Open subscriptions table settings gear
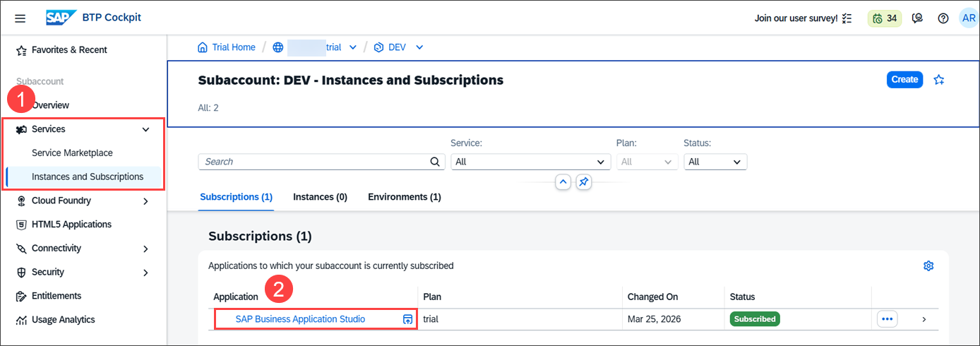 (928, 266)
